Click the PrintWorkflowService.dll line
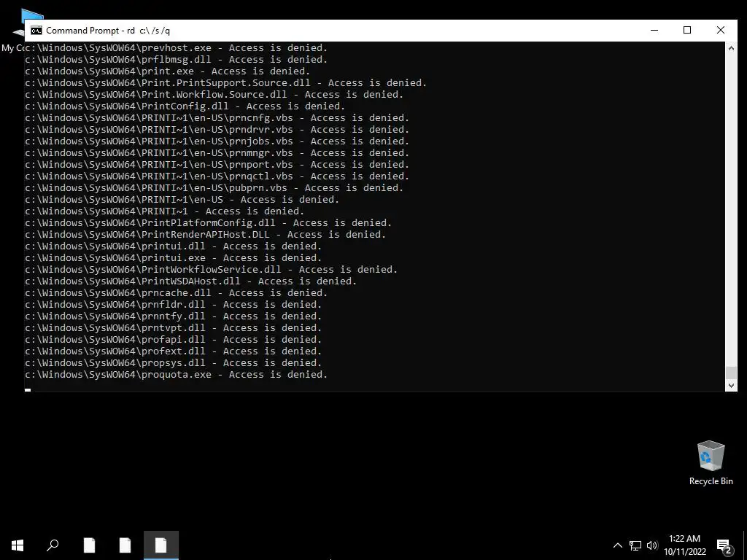The height and width of the screenshot is (560, 747). [211, 270]
